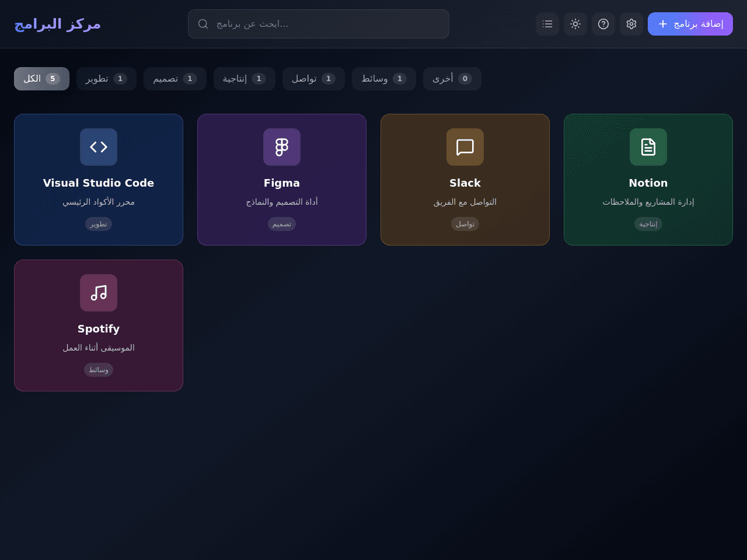This screenshot has height=560, width=747.
Task: Open the Notion card title
Action: click(x=648, y=183)
